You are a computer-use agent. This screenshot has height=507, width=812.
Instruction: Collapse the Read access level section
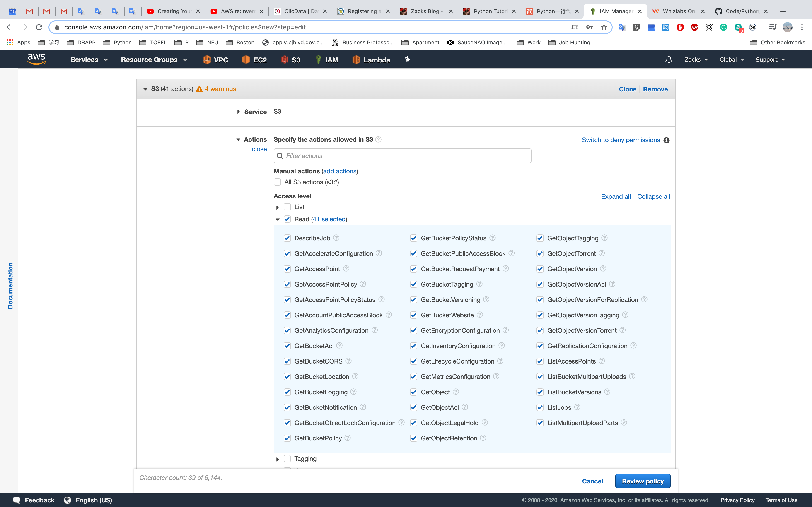click(x=278, y=219)
